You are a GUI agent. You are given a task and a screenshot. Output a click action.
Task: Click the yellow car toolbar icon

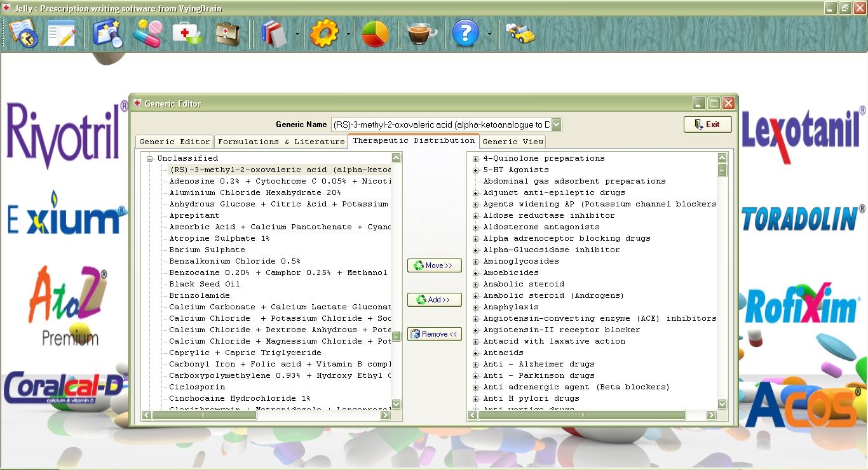(x=520, y=33)
